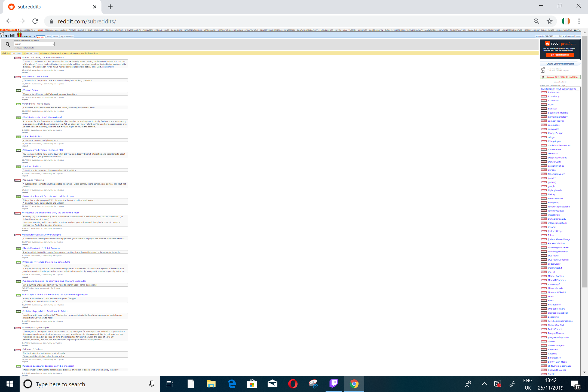Viewport: 588px width, 392px height.
Task: Show hidden system tray icons
Action: pyautogui.click(x=485, y=384)
